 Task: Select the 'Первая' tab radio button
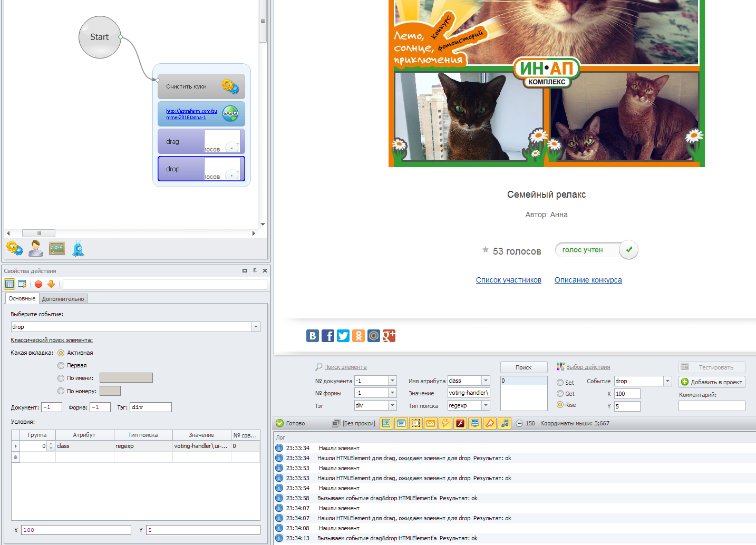coord(61,365)
